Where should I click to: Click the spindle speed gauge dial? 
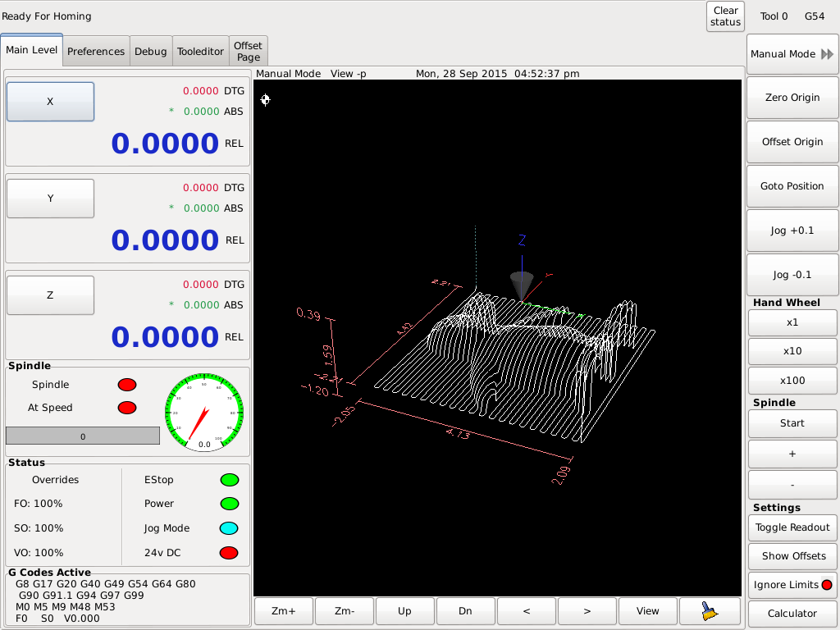coord(204,412)
